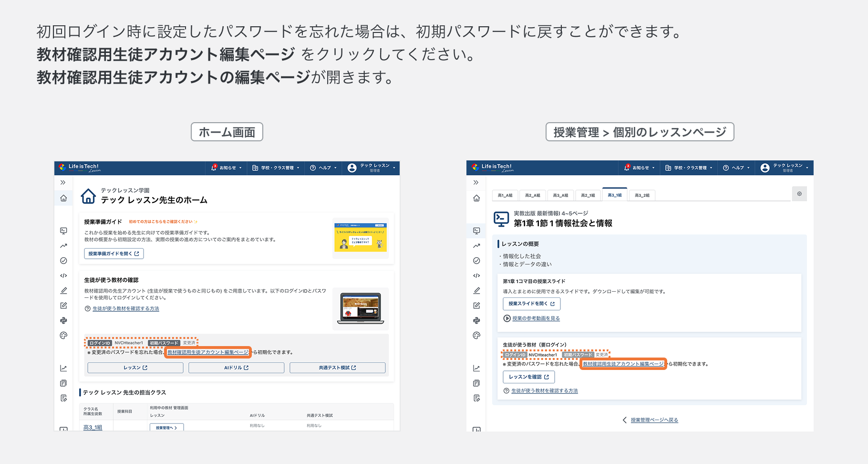868x464 pixels.
Task: Open the 学校・クラス管理 dropdown on the home screen
Action: click(x=276, y=168)
